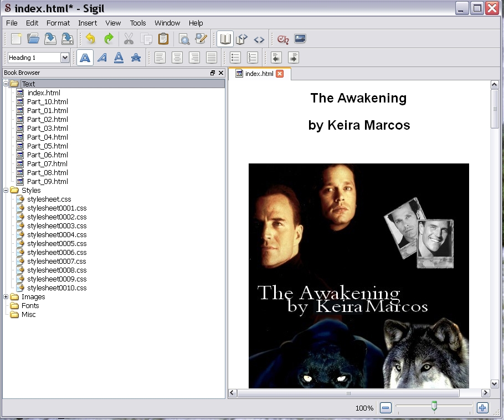504x420 pixels.
Task: Click The Awakening cover image
Action: [x=359, y=276]
